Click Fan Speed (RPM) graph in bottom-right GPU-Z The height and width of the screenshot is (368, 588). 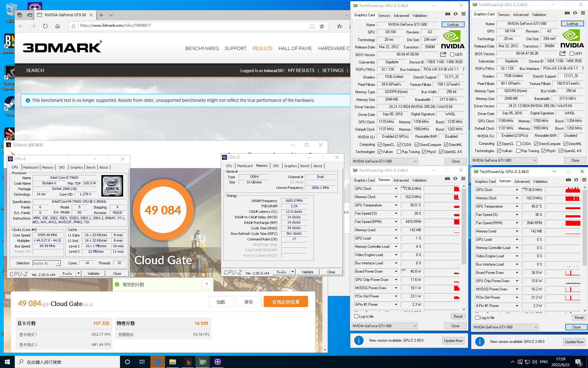coord(563,223)
